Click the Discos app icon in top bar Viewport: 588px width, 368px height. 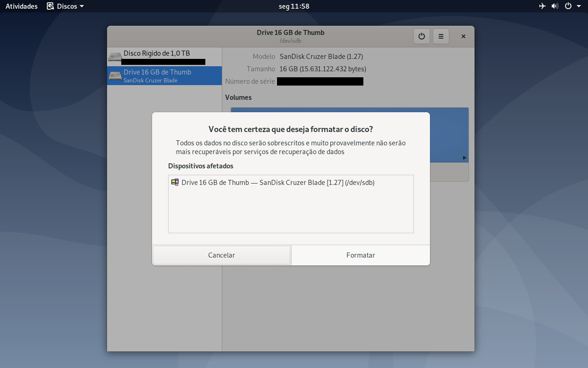click(x=51, y=6)
